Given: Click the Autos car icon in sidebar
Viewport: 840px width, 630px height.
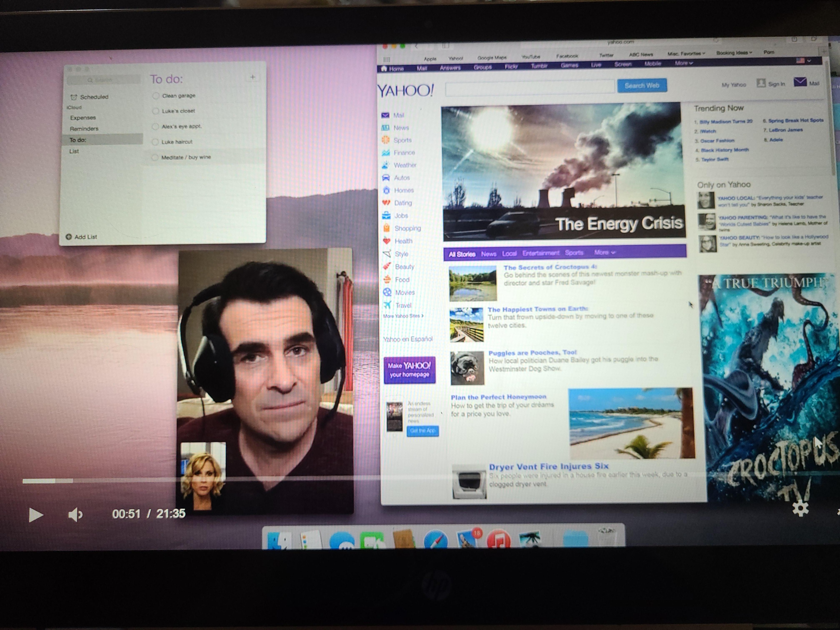Looking at the screenshot, I should click(386, 178).
